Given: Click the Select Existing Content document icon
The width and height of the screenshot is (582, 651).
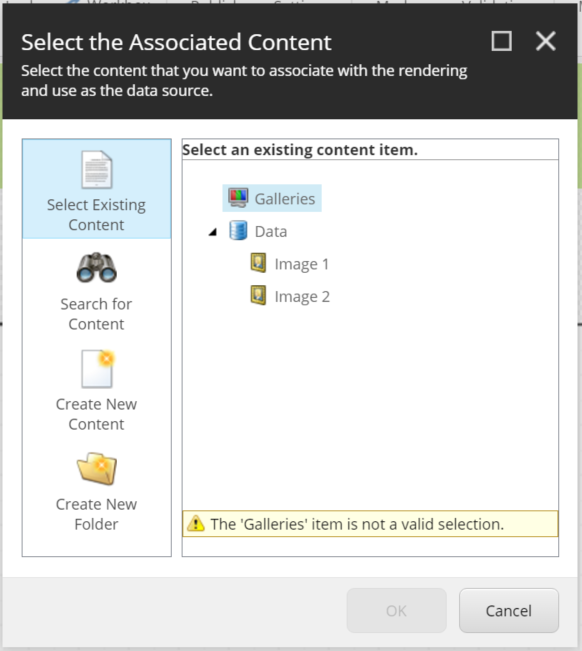Looking at the screenshot, I should coord(97,169).
